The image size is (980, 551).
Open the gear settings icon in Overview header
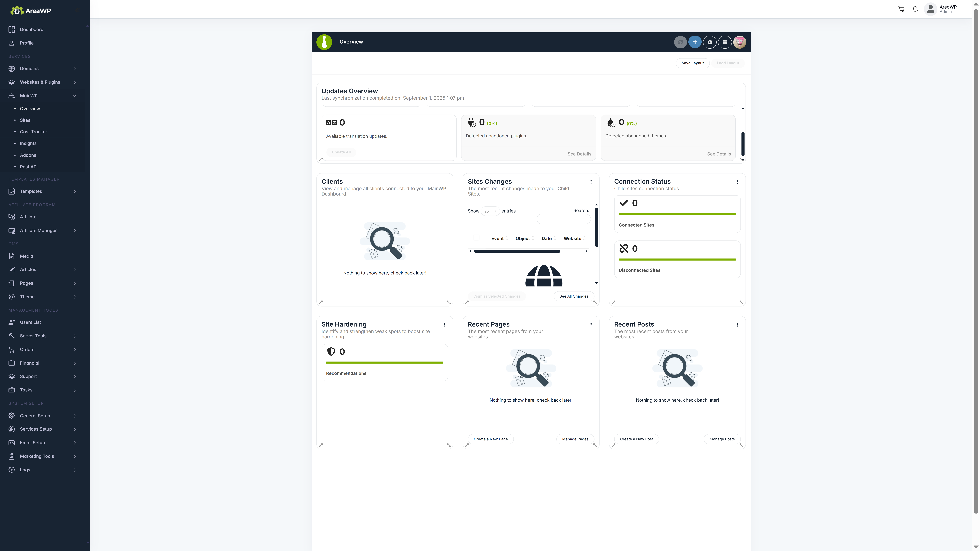click(x=709, y=42)
